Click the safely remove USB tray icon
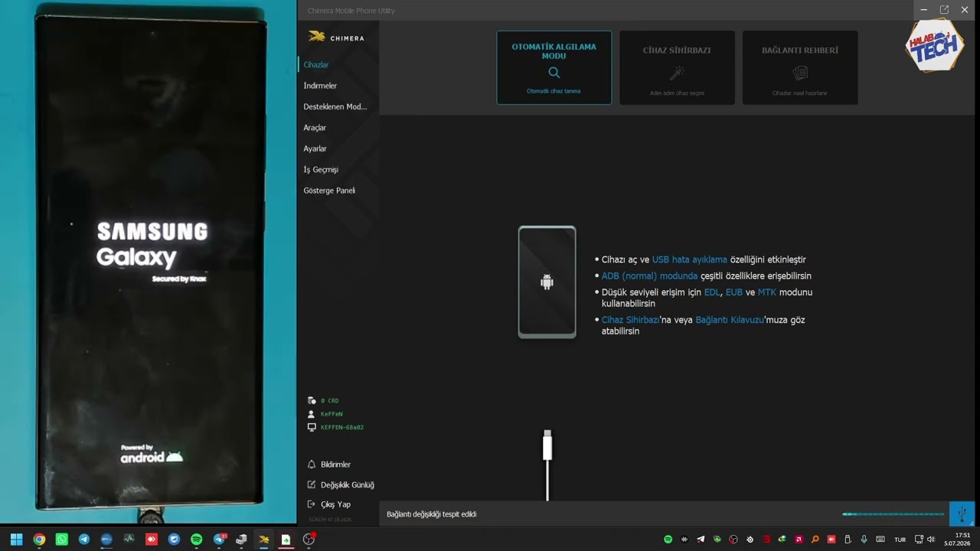Viewport: 980px width, 551px height. click(x=848, y=540)
